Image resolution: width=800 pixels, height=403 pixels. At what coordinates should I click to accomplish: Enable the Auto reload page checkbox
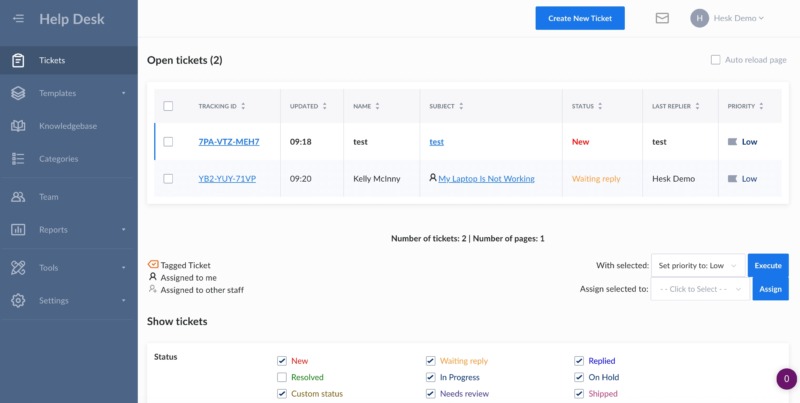pyautogui.click(x=715, y=60)
